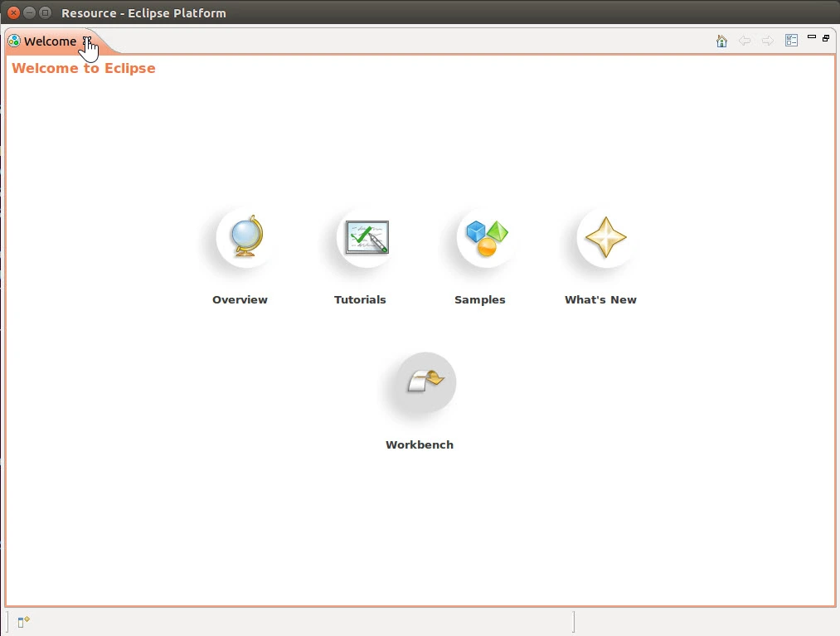
Task: Minimize the Welcome view panel
Action: click(812, 37)
